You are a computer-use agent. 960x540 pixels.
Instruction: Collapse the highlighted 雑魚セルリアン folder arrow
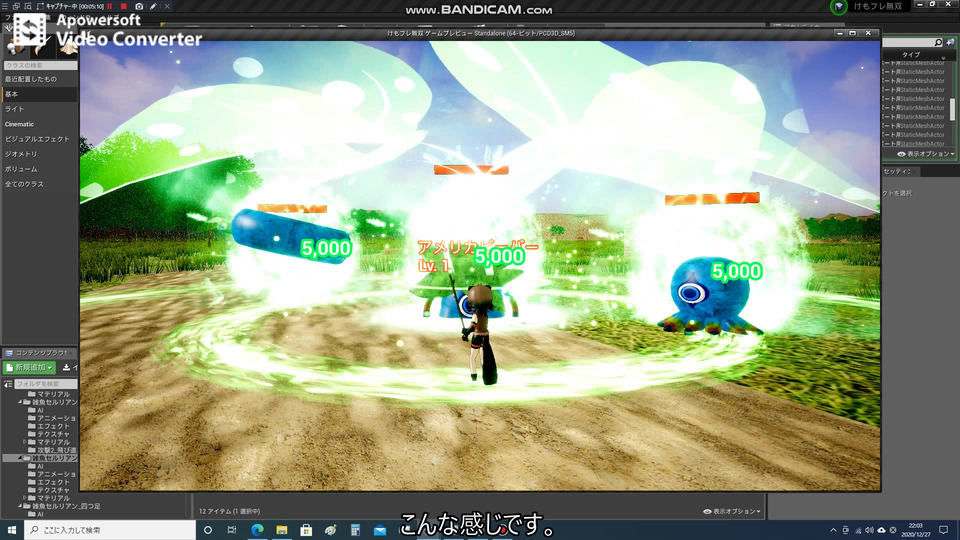pyautogui.click(x=19, y=458)
